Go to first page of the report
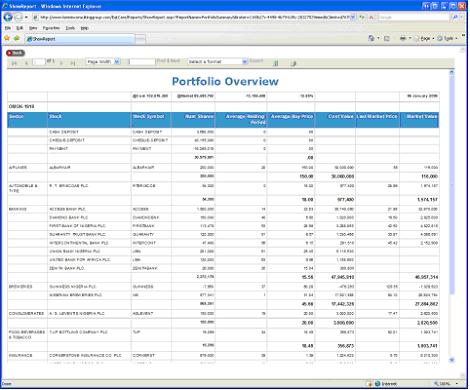The width and height of the screenshot is (470, 390). click(14, 63)
